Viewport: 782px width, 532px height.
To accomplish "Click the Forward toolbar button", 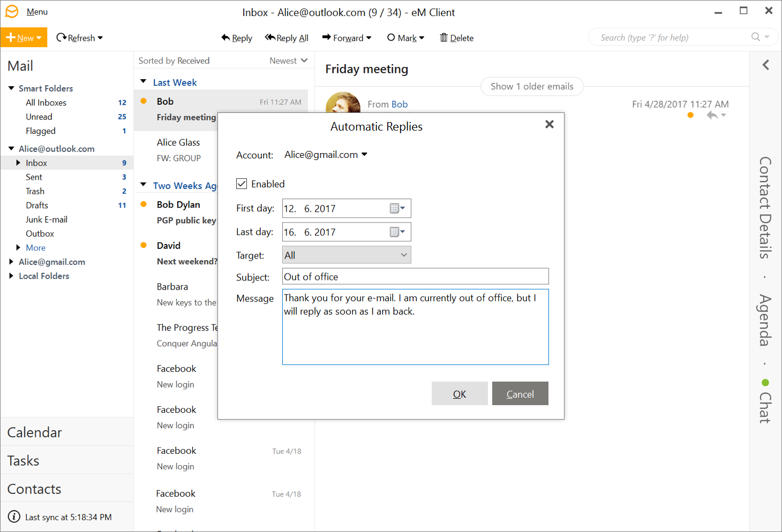I will pos(343,38).
